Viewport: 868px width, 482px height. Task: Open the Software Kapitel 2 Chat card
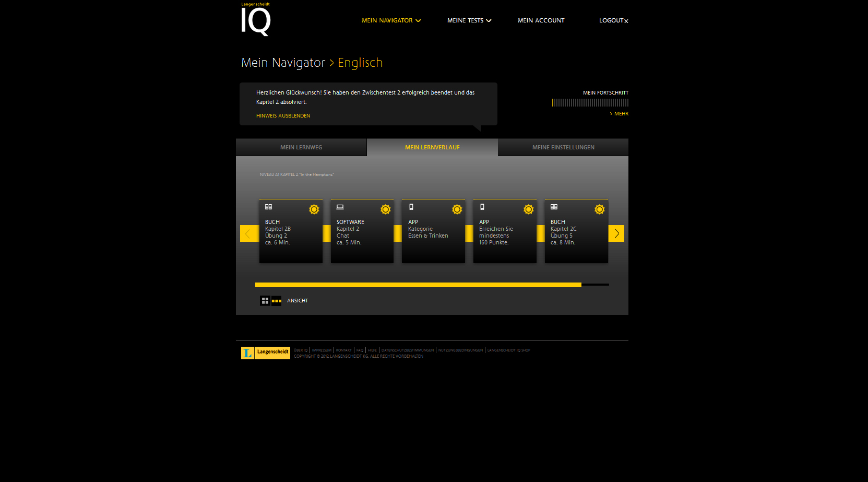362,231
